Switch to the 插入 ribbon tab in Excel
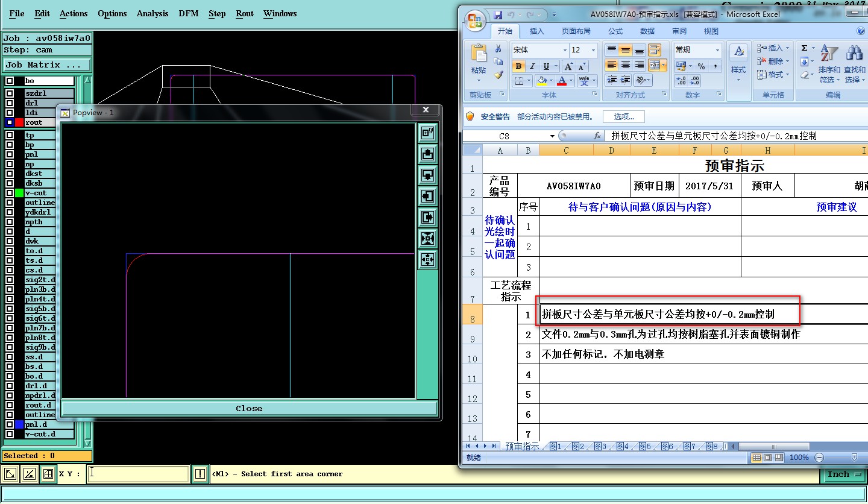 click(x=536, y=31)
